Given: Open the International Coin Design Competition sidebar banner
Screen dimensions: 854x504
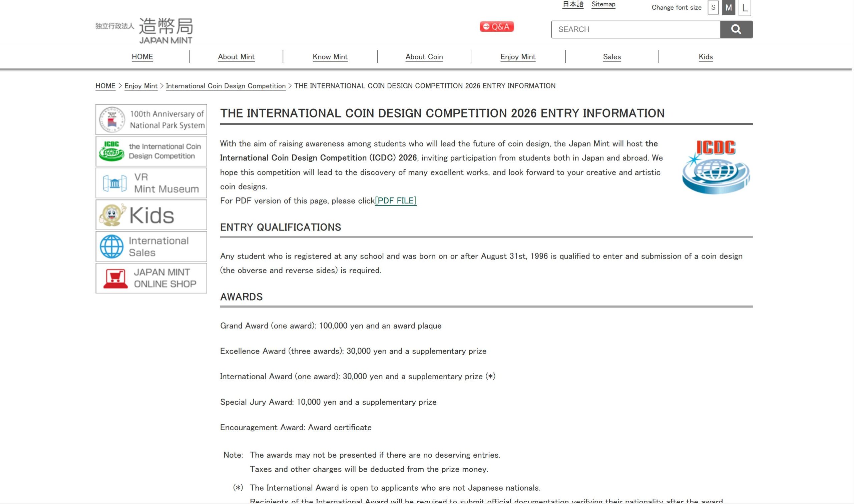Looking at the screenshot, I should point(151,151).
